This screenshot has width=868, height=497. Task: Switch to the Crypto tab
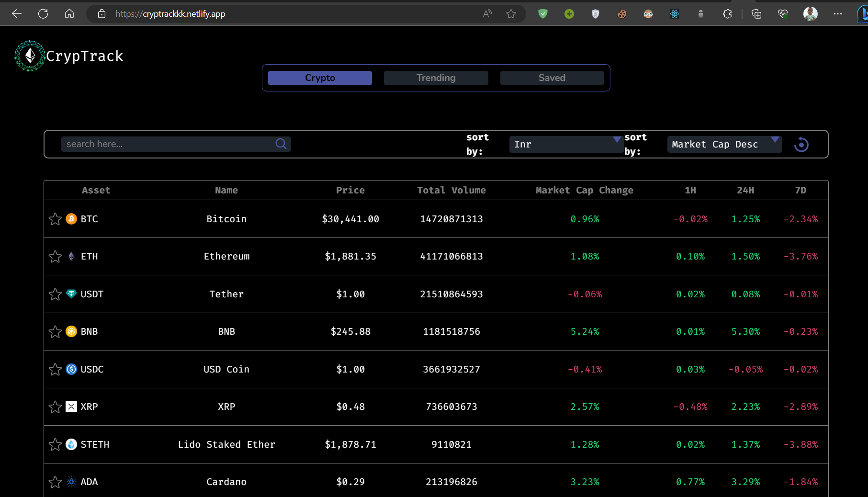pyautogui.click(x=320, y=78)
